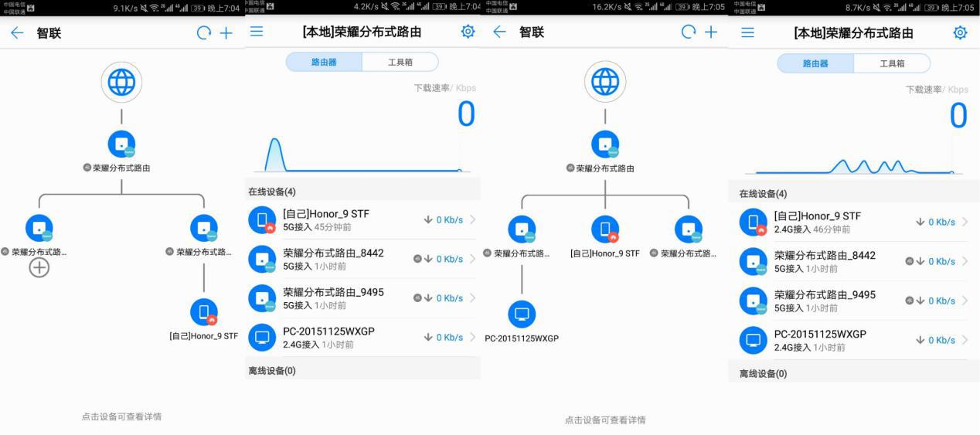This screenshot has width=980, height=435.
Task: Expand 荣耀分布式路由_8442 row in list with Honor_9 5G接入
Action: (x=362, y=259)
